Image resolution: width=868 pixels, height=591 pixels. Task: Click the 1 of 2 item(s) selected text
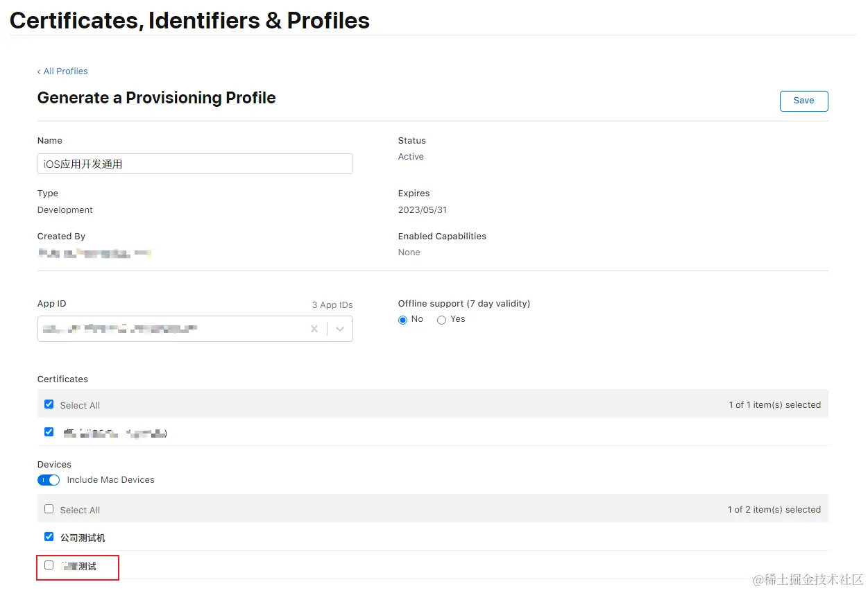[774, 510]
